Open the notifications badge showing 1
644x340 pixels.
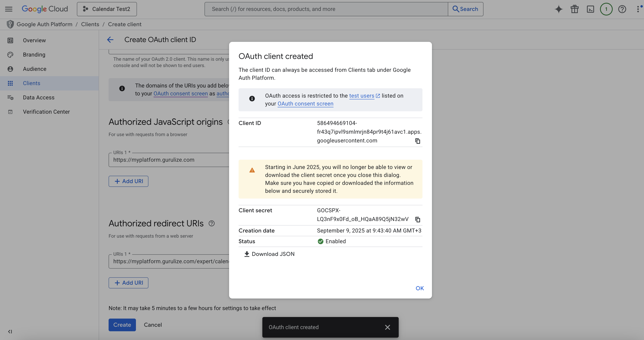606,9
